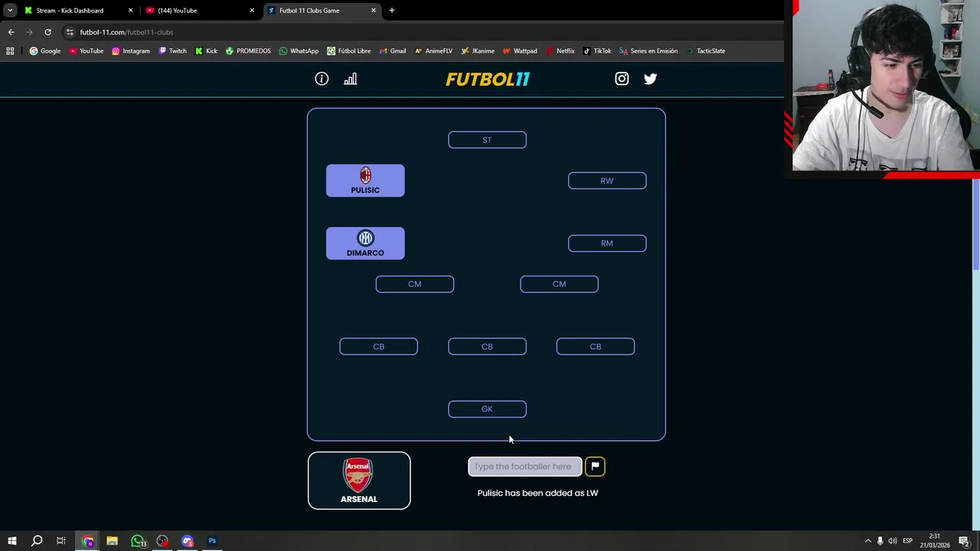Open the Series en Emisión bookmark
The width and height of the screenshot is (980, 551).
point(648,51)
